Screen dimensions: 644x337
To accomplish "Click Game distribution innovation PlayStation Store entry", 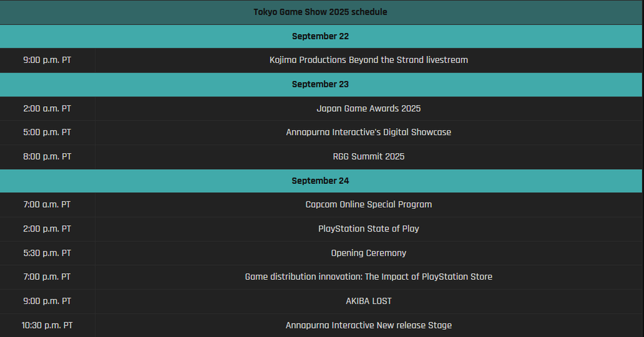I will pyautogui.click(x=368, y=277).
